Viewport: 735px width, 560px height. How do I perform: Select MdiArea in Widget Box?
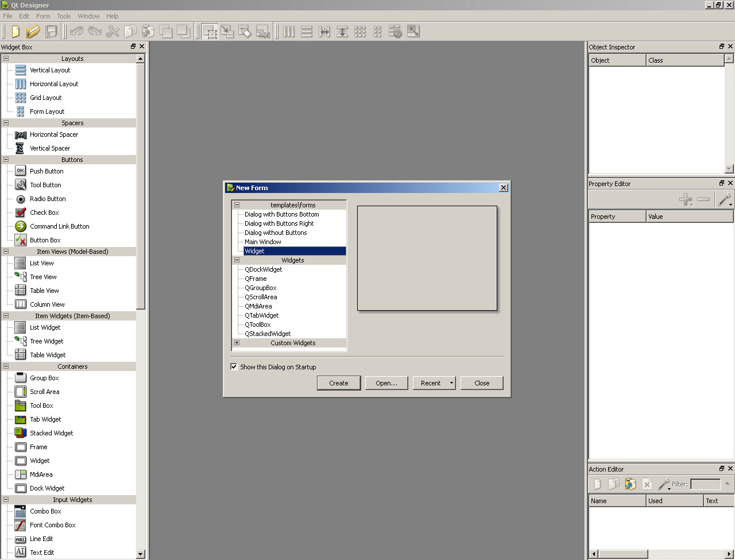tap(41, 474)
